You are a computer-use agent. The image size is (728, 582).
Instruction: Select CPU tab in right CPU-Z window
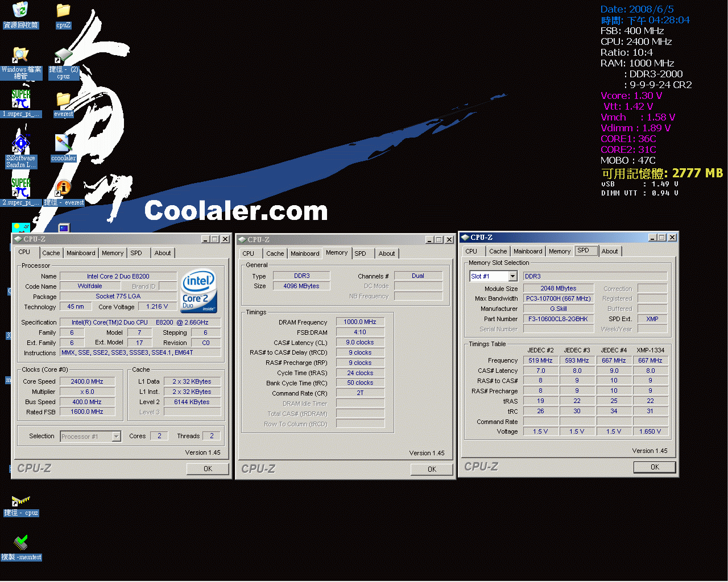click(x=471, y=252)
